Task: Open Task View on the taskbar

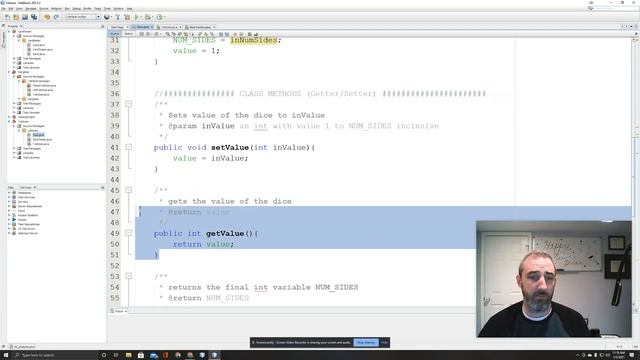Action: [116, 355]
